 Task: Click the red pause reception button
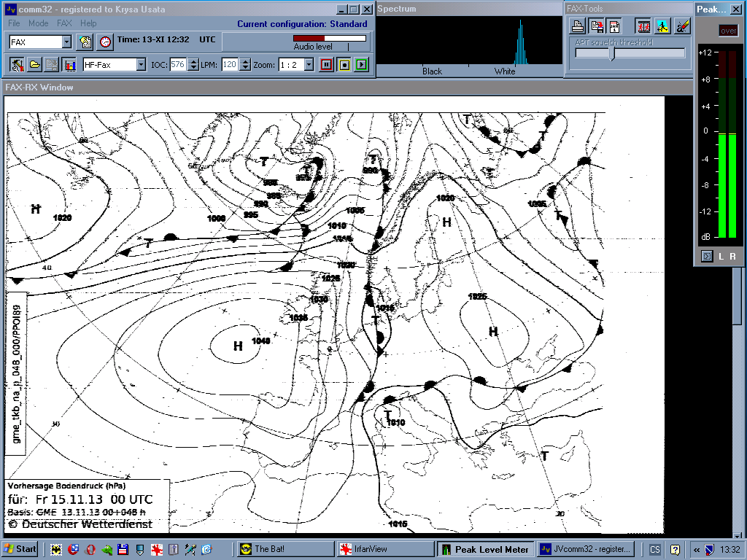(x=327, y=64)
